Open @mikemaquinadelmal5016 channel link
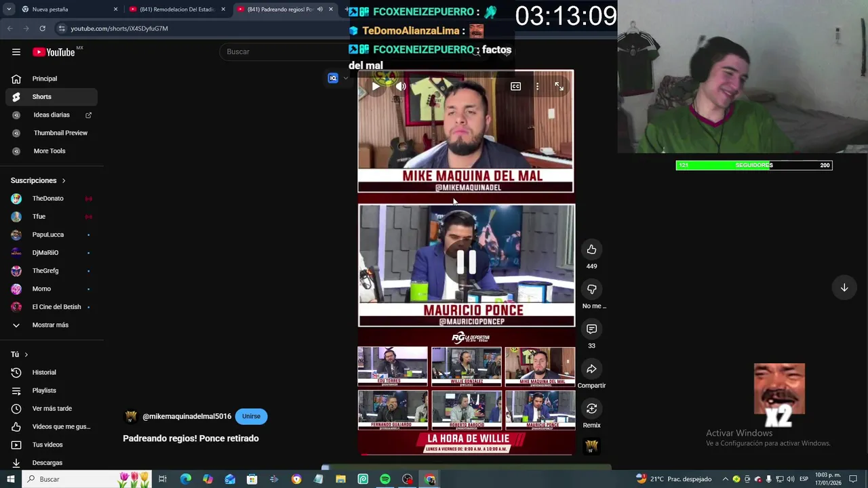Viewport: 868px width, 488px height. pos(186,416)
